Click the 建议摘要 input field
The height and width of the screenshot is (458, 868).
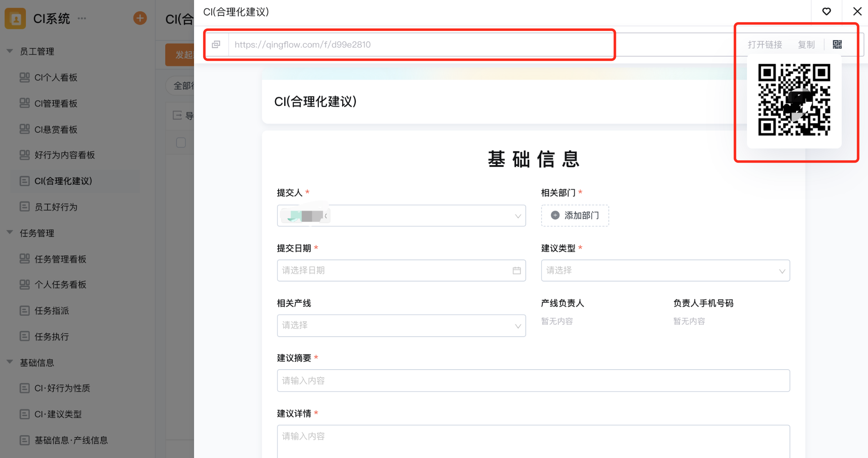(533, 380)
